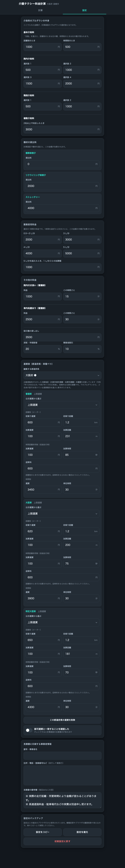Click 基本介助料 時間制のとき field

click(x=82, y=47)
